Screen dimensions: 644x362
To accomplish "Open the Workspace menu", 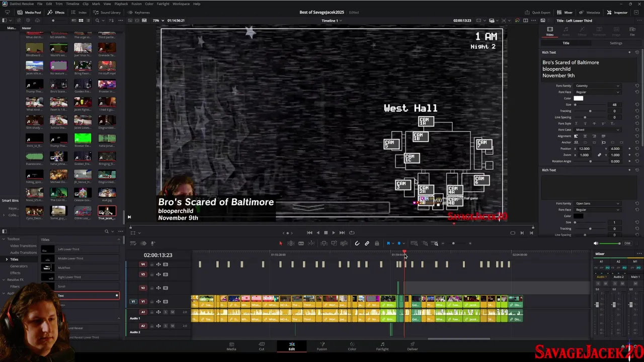I will click(x=181, y=4).
